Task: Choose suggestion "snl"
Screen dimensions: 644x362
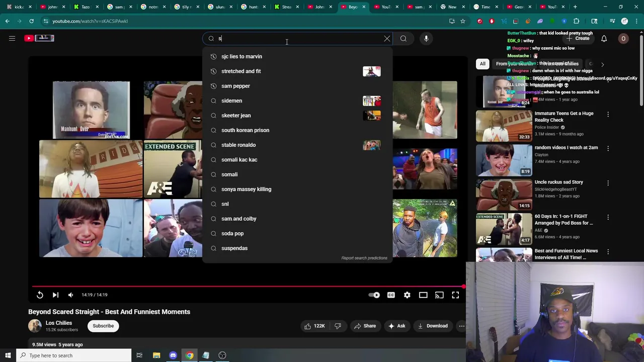Action: pos(297,204)
